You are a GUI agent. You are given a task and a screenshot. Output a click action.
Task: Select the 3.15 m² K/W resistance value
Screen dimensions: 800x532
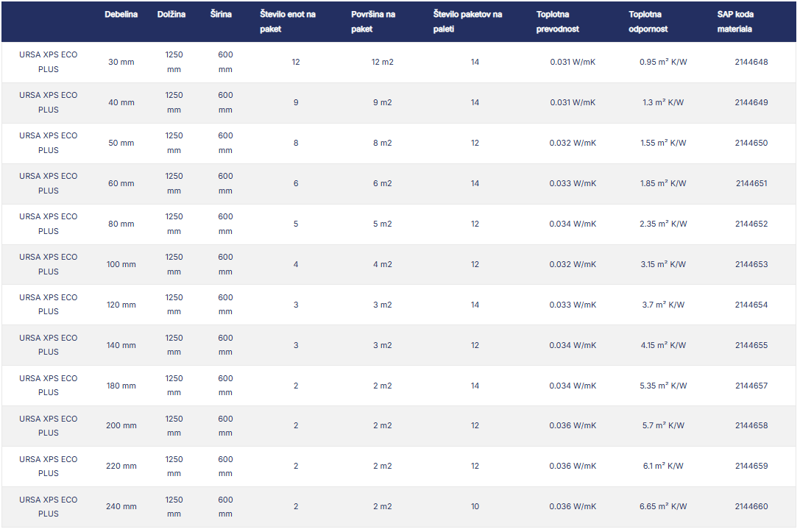663,265
